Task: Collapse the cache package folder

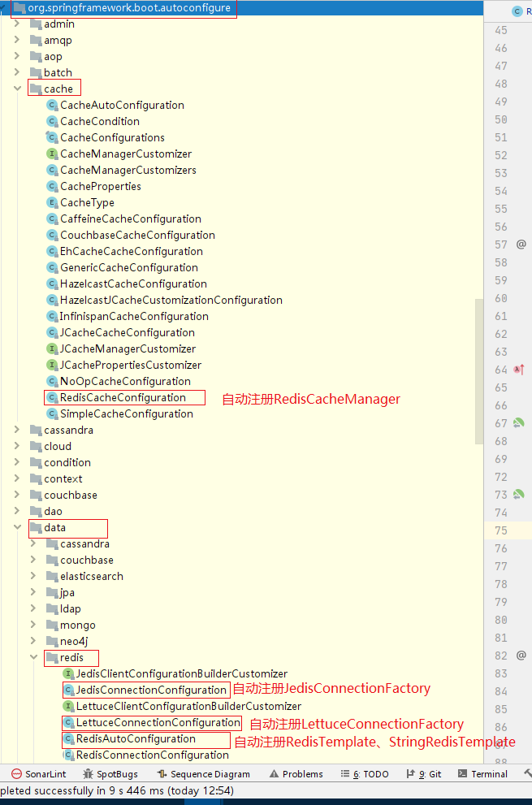Action: click(x=16, y=89)
